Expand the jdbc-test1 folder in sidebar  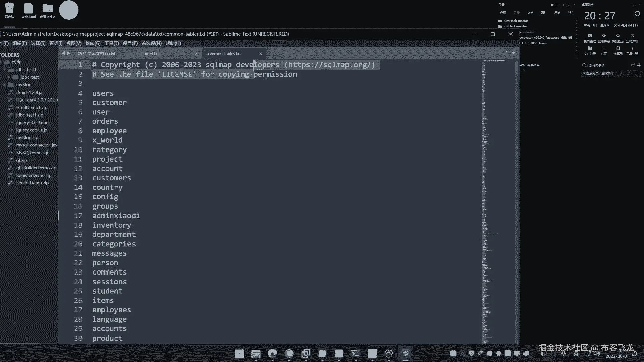(x=9, y=77)
